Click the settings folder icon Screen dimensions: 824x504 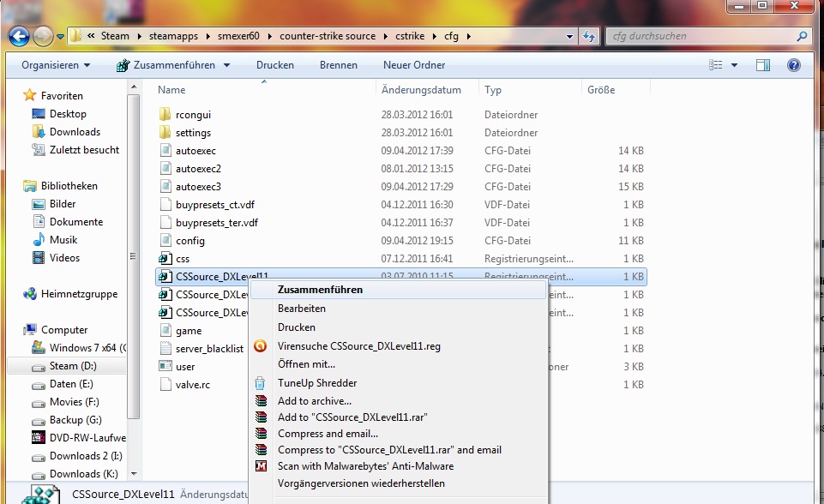pyautogui.click(x=165, y=132)
